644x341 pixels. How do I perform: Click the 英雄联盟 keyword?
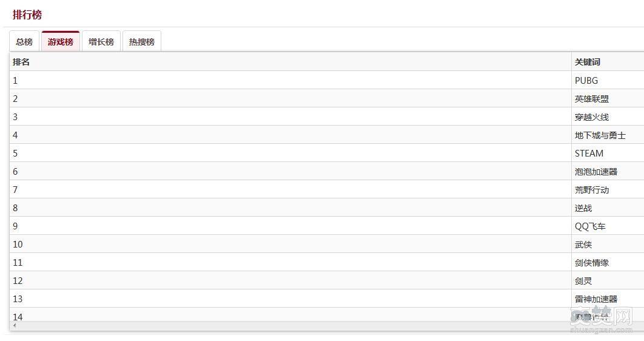click(592, 98)
